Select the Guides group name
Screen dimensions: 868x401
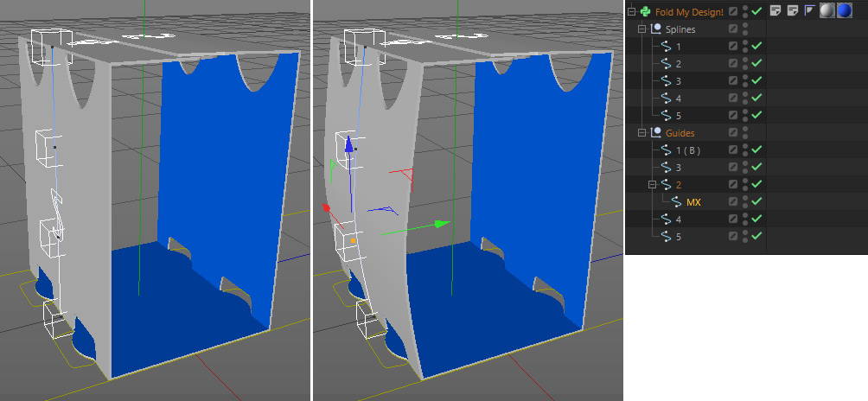[680, 133]
